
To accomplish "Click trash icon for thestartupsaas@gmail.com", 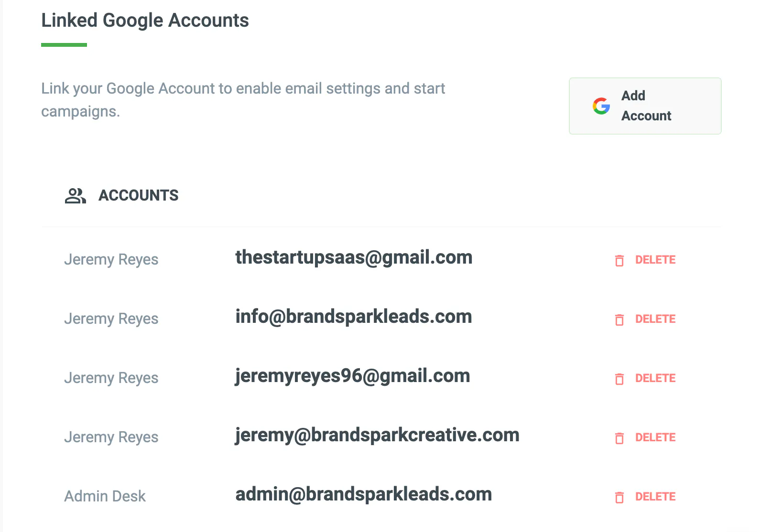I will point(619,260).
